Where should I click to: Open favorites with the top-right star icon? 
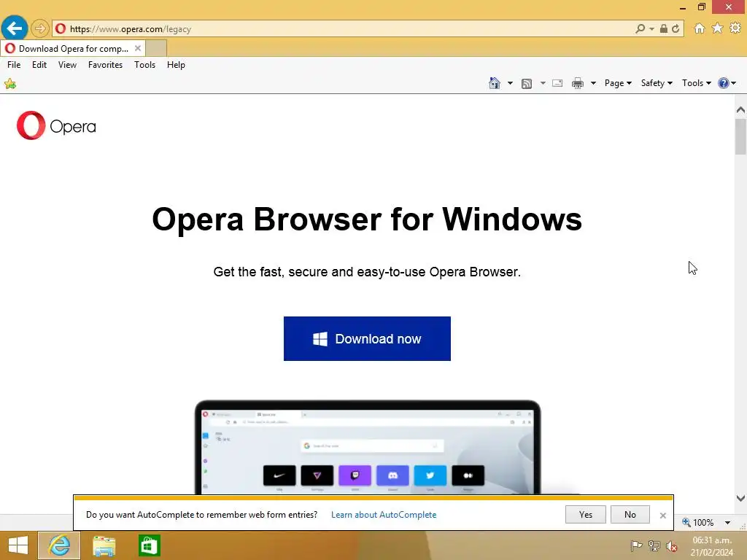click(717, 28)
